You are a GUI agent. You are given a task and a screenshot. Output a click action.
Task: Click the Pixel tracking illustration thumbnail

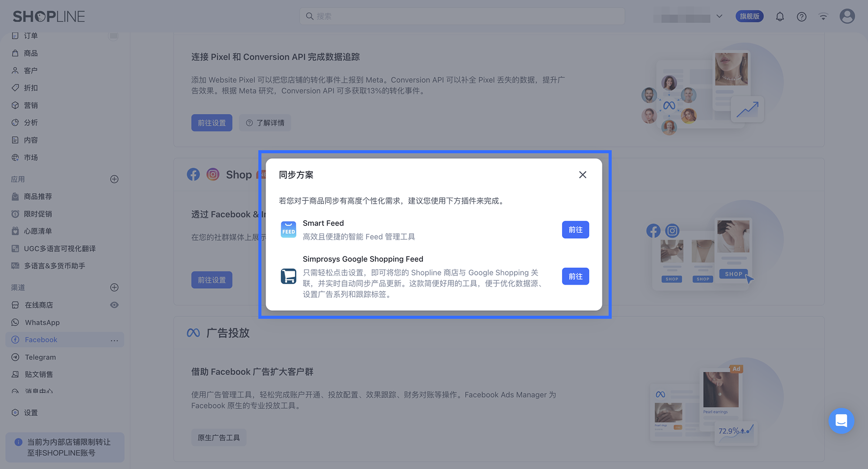[x=712, y=89]
